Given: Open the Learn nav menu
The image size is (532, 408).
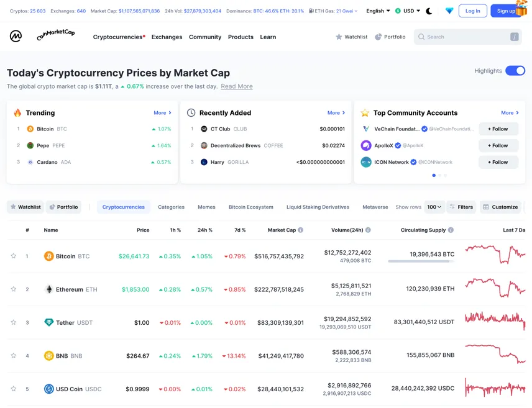Looking at the screenshot, I should (x=268, y=37).
